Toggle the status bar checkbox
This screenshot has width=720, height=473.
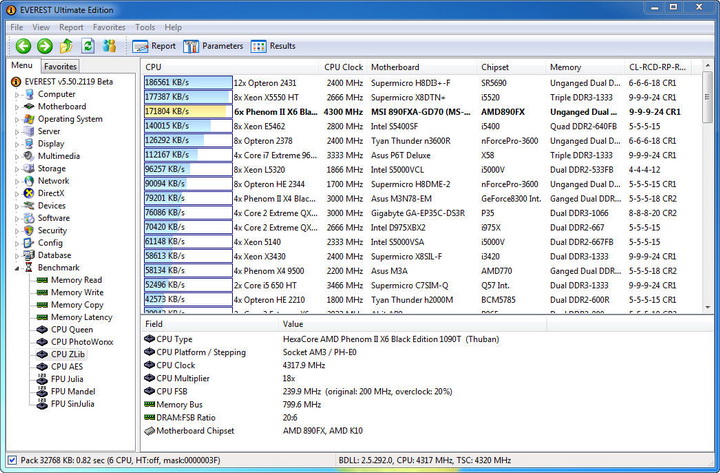12,460
